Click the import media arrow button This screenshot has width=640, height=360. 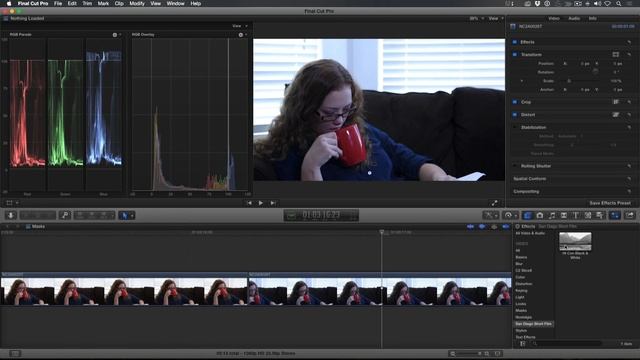(11, 215)
